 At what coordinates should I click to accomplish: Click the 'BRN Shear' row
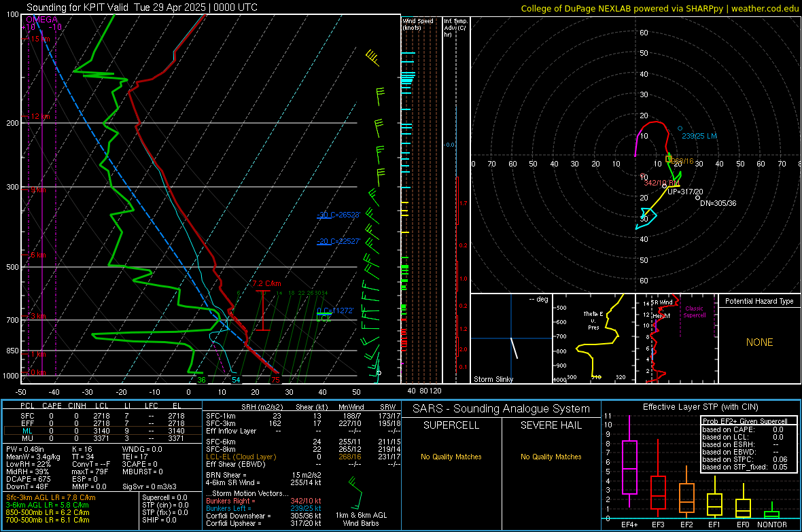[x=264, y=475]
